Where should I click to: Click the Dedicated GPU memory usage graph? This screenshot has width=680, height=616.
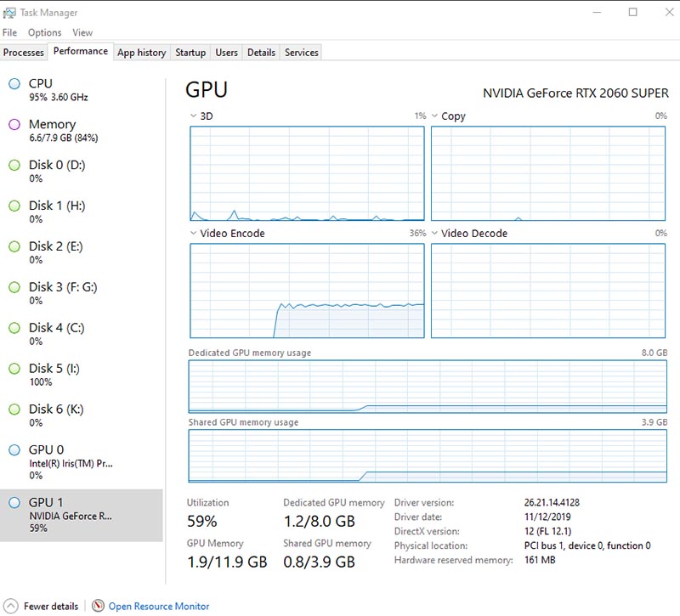(x=428, y=387)
